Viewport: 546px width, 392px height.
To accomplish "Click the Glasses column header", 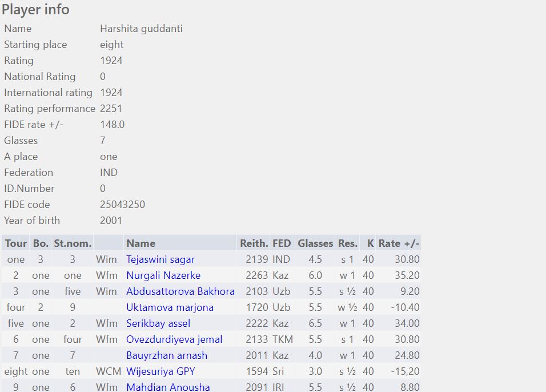I will click(x=315, y=243).
